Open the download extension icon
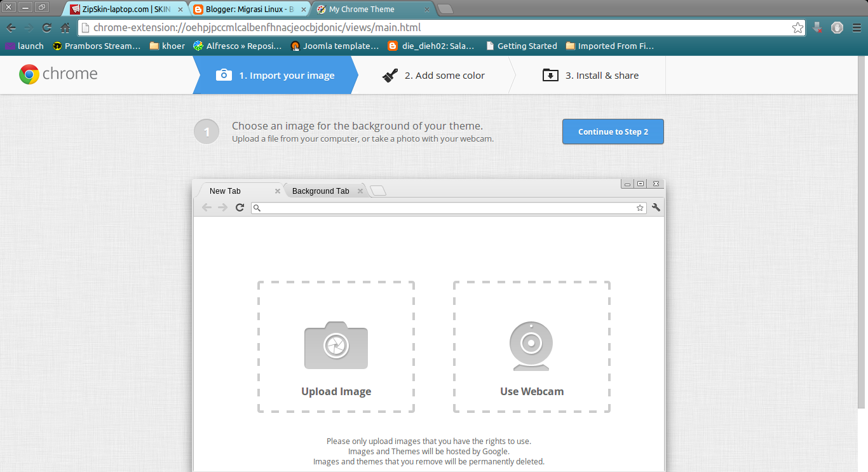Image resolution: width=868 pixels, height=472 pixels. pyautogui.click(x=818, y=28)
